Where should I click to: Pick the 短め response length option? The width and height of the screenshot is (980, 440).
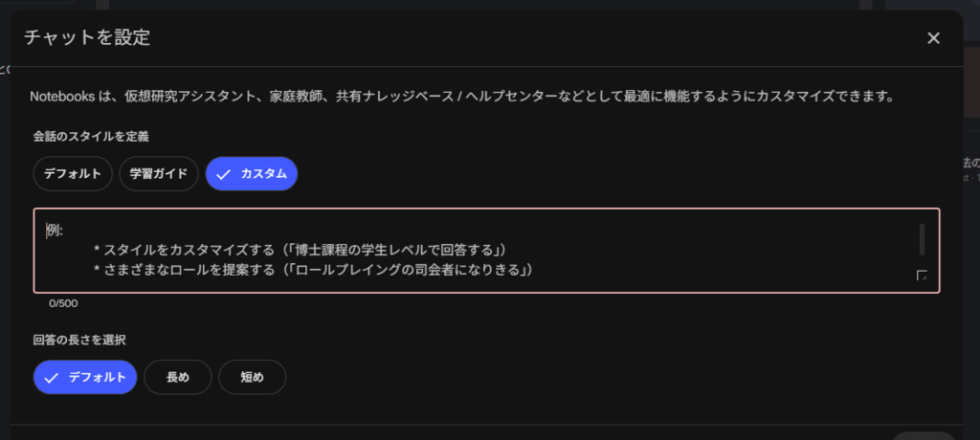click(x=252, y=377)
